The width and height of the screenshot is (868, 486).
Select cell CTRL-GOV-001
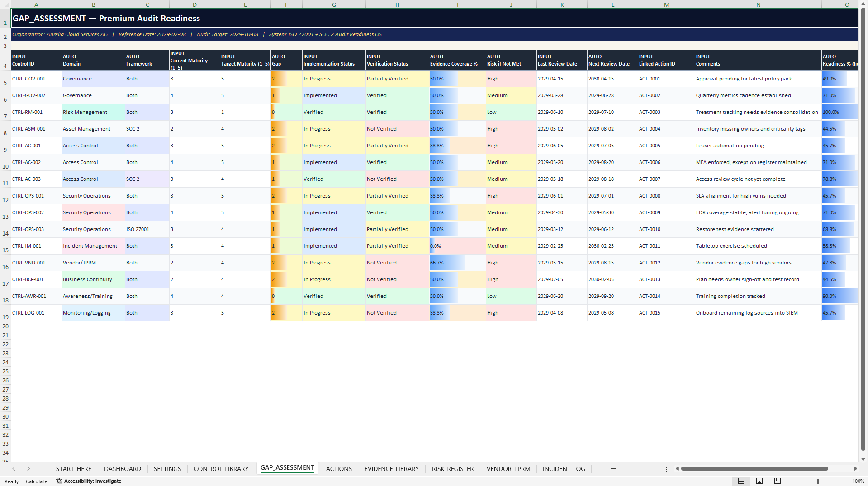[36, 79]
